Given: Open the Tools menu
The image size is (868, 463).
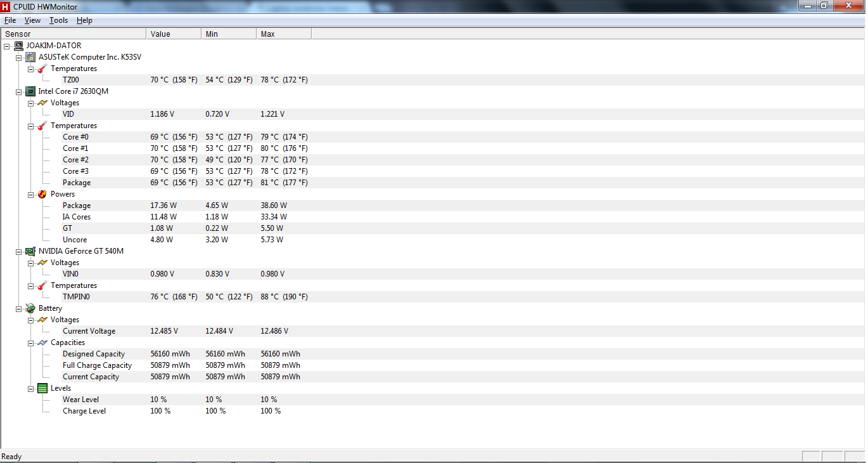Looking at the screenshot, I should [59, 20].
